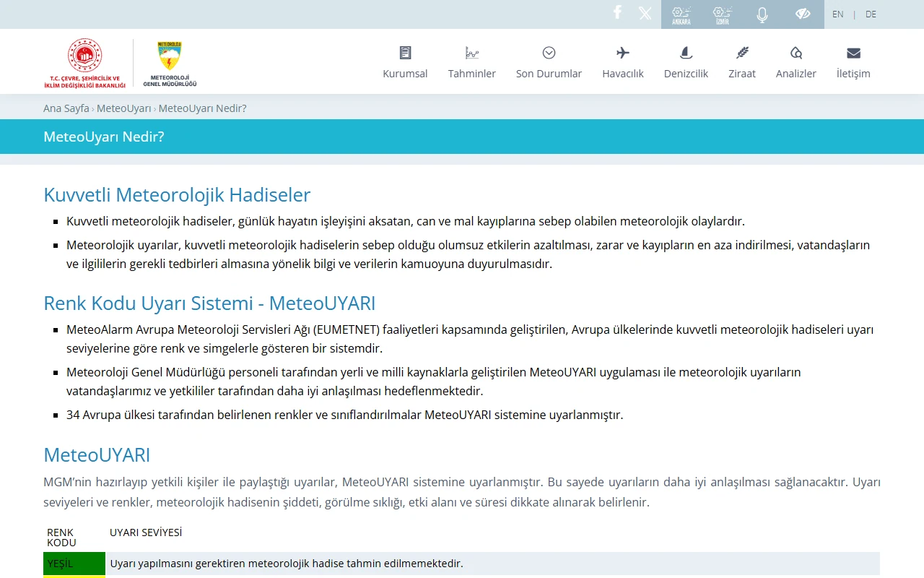924x578 pixels.
Task: Click the Havacılık airplane icon
Action: [x=623, y=53]
